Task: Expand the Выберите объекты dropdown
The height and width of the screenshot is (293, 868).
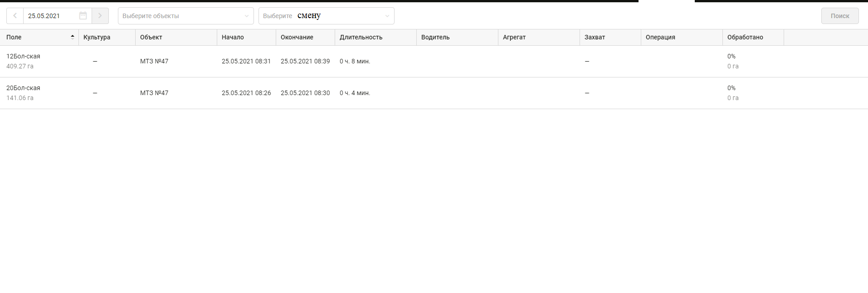Action: click(185, 16)
